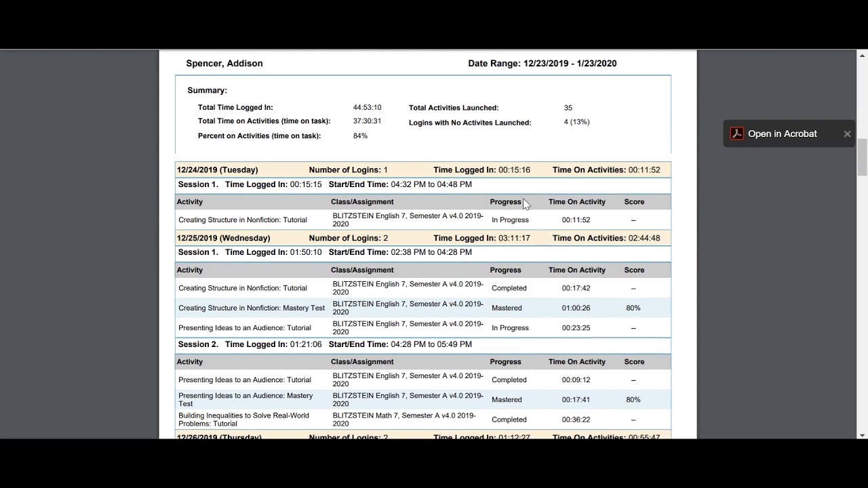Click the 12/24 Time On Activities: 00:11:52 text

tap(606, 169)
